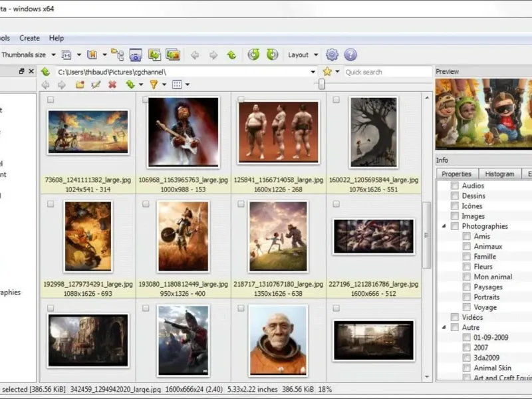Open Help via the blue question mark icon
The image size is (532, 399).
[x=350, y=55]
